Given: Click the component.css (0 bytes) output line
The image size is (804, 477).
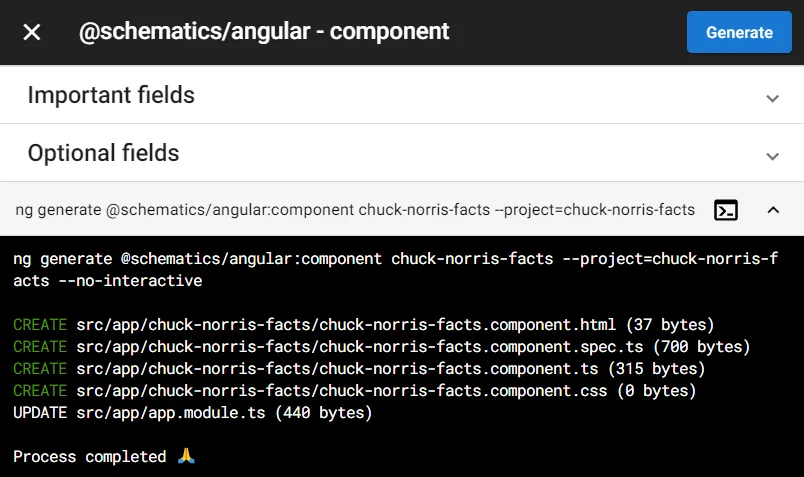Looking at the screenshot, I should click(x=354, y=391).
